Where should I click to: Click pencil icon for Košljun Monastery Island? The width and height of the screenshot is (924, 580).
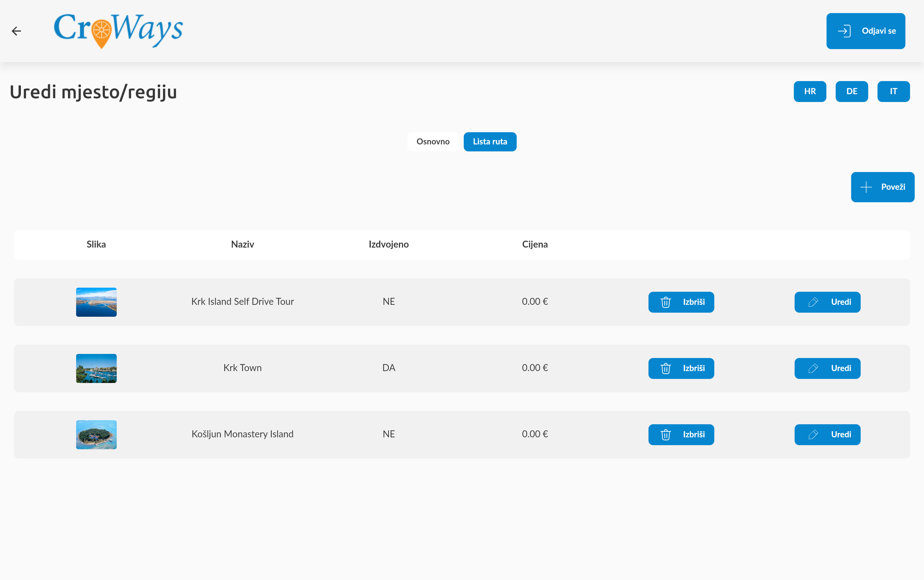(813, 435)
